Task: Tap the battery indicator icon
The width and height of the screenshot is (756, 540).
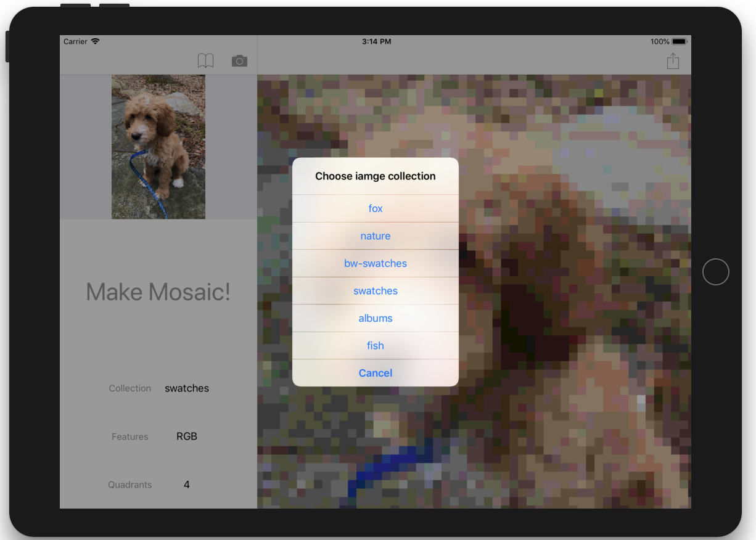Action: pyautogui.click(x=679, y=41)
